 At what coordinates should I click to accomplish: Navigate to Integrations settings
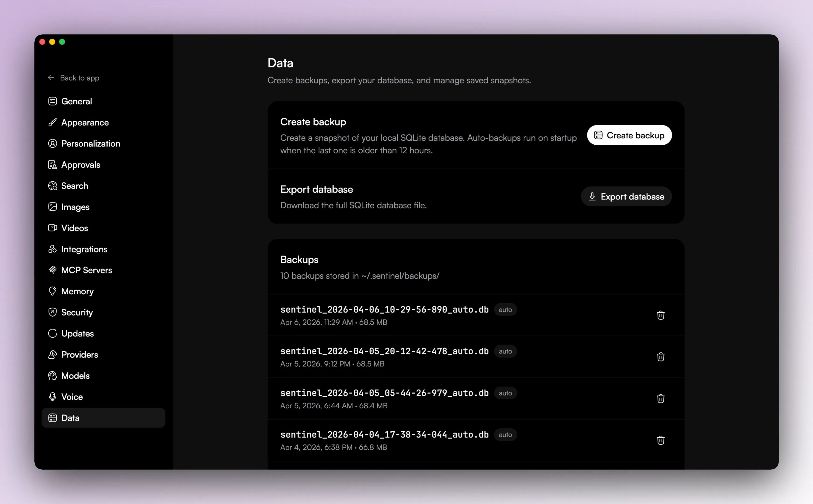[x=103, y=249]
